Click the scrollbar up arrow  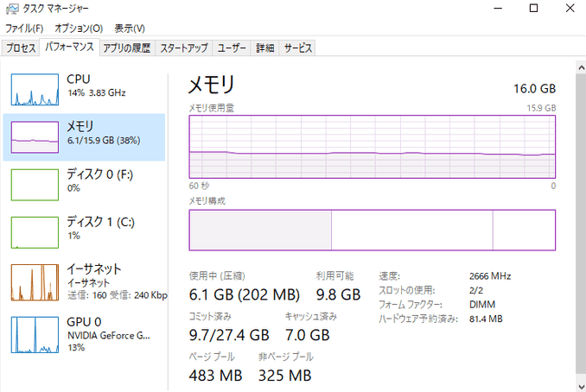point(581,68)
